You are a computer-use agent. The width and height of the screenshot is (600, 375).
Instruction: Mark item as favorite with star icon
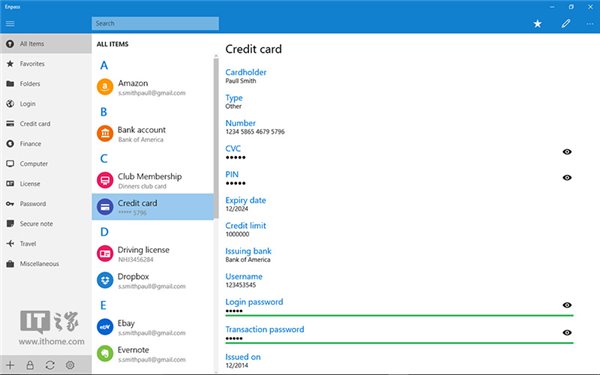tap(538, 24)
